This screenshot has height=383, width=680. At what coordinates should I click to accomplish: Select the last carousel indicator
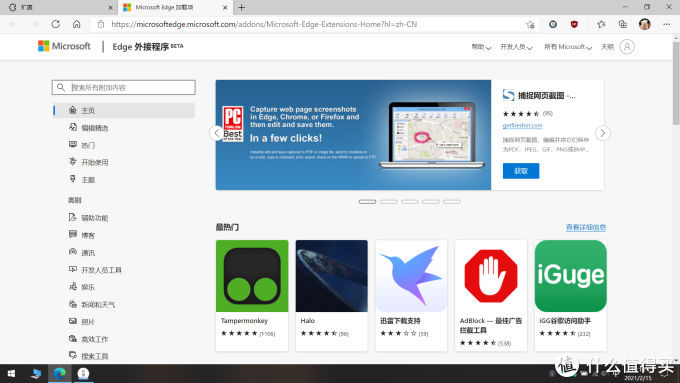coord(452,202)
